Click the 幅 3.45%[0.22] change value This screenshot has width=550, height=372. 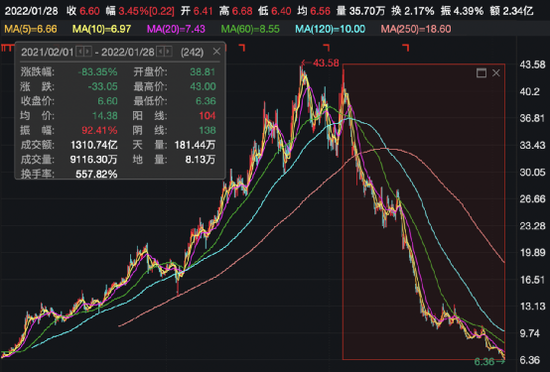pos(140,11)
